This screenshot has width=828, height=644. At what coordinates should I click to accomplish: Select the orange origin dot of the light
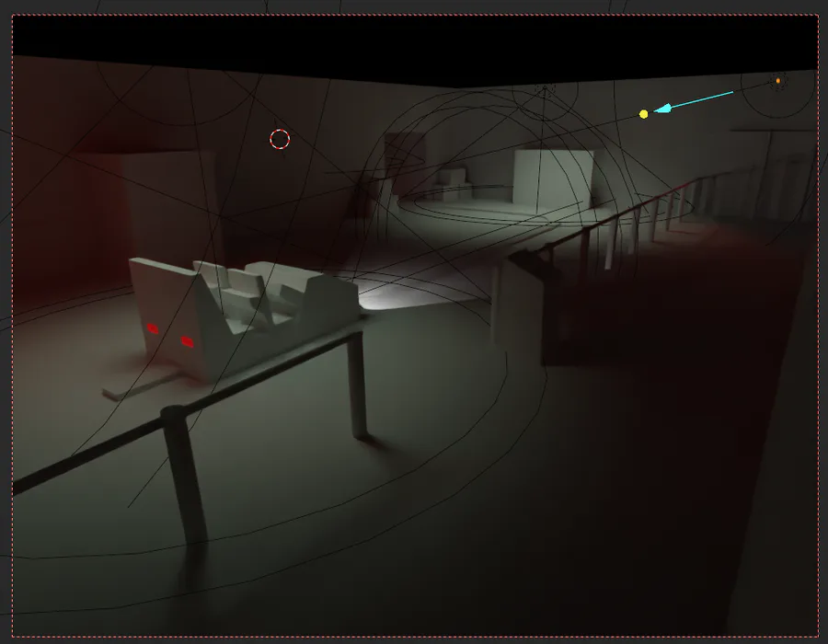[x=777, y=81]
